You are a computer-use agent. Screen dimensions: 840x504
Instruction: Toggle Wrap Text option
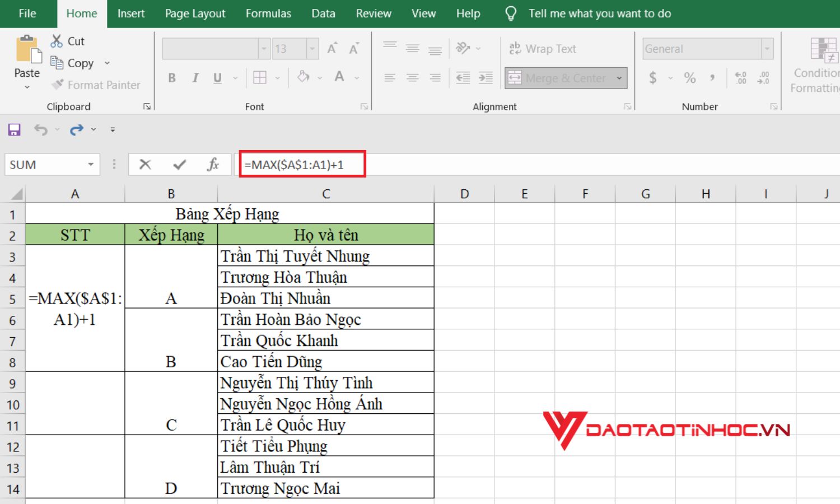pyautogui.click(x=543, y=49)
